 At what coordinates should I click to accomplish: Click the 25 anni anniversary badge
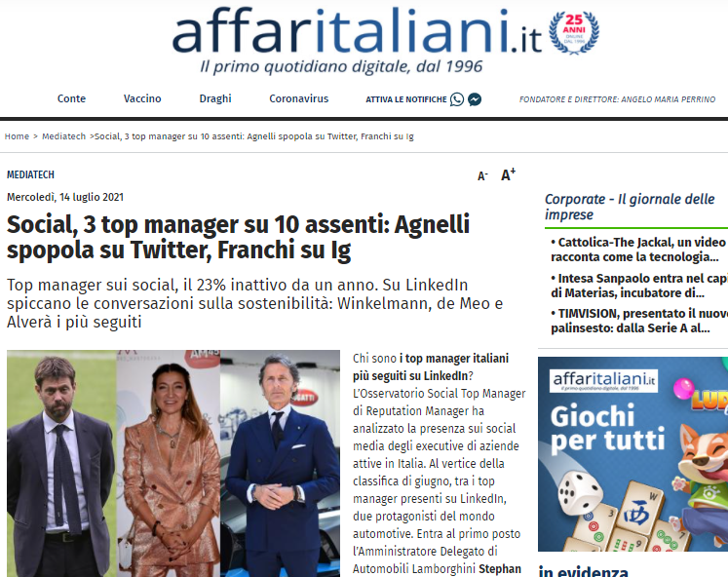(574, 32)
